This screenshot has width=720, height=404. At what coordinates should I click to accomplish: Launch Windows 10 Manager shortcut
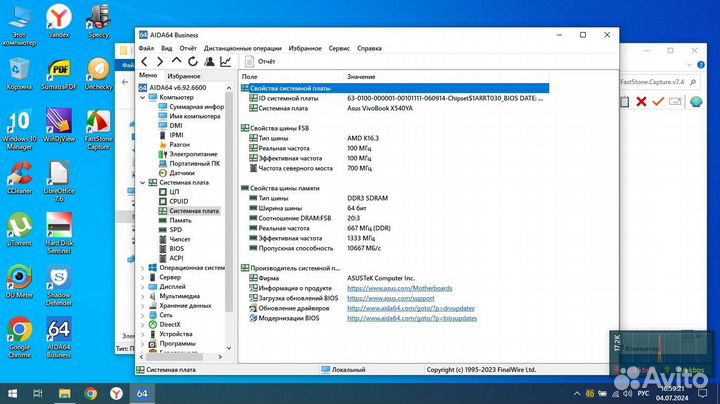click(19, 130)
